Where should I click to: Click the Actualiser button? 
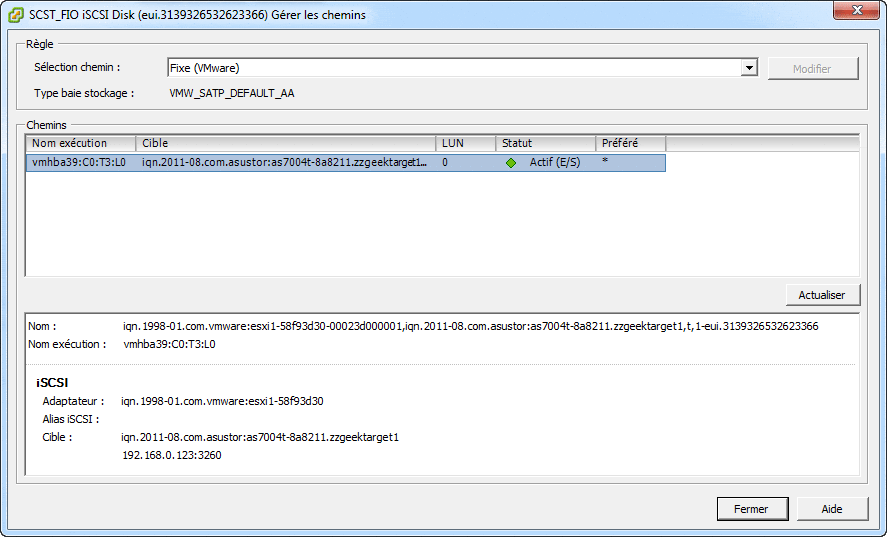point(823,295)
